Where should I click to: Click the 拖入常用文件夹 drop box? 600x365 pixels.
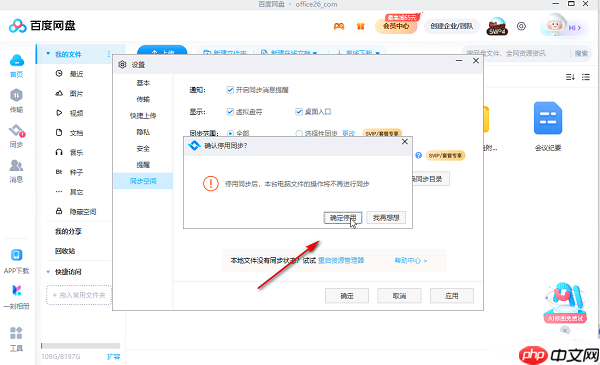79,295
